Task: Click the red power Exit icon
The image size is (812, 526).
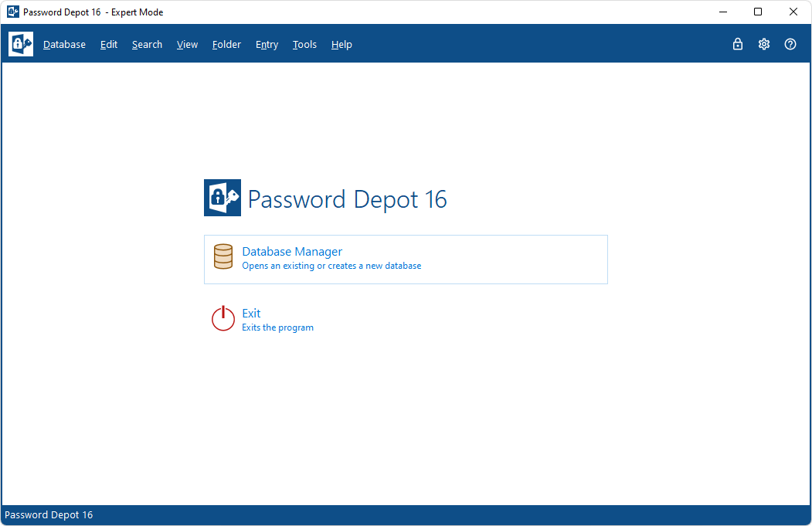Action: (223, 318)
